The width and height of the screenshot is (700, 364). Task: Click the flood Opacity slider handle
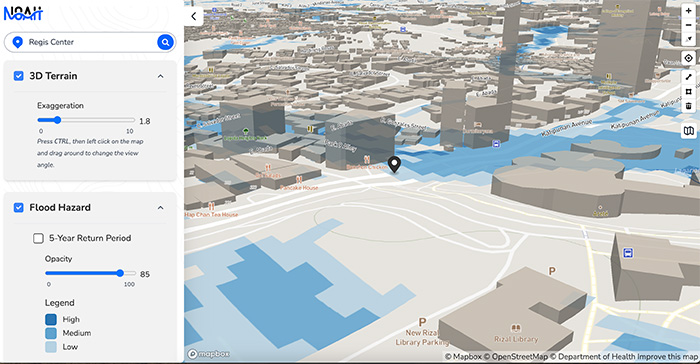120,273
